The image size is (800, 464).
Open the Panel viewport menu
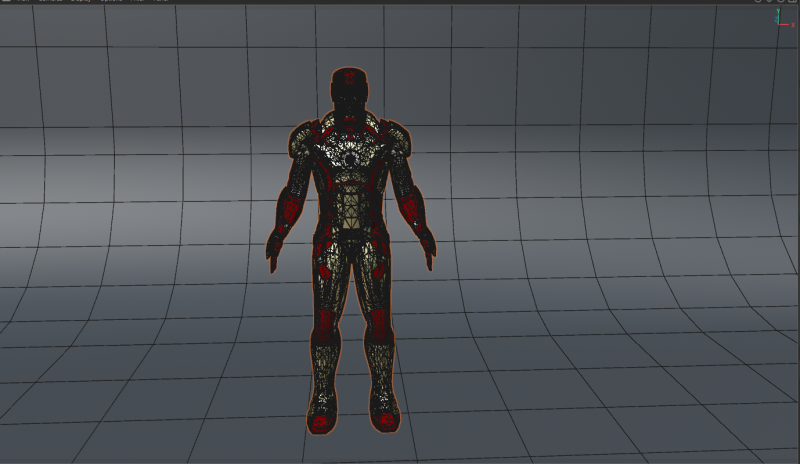pyautogui.click(x=160, y=1)
